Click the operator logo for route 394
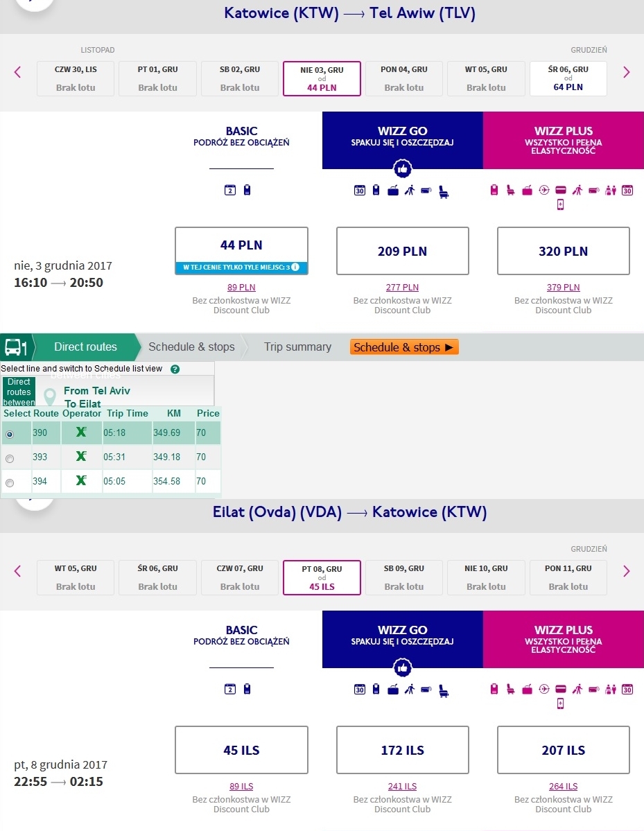 81,481
